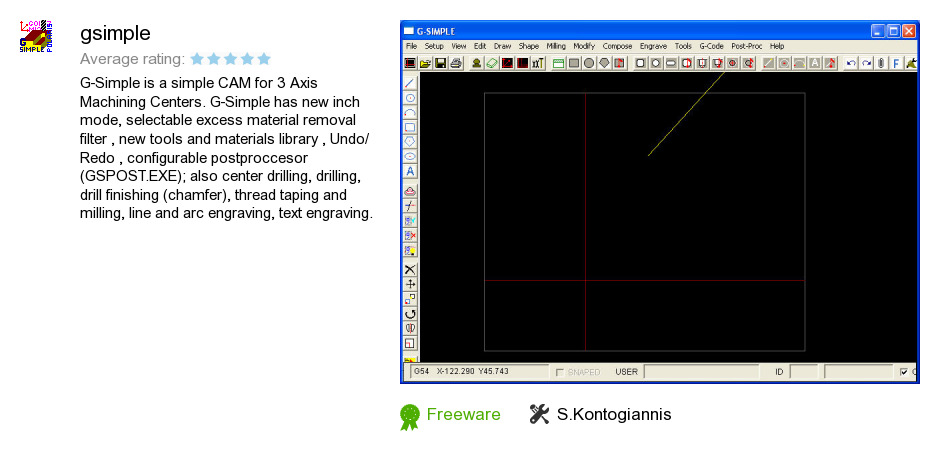Click the green eraser icon in toolbar
The height and width of the screenshot is (461, 940).
pos(492,63)
